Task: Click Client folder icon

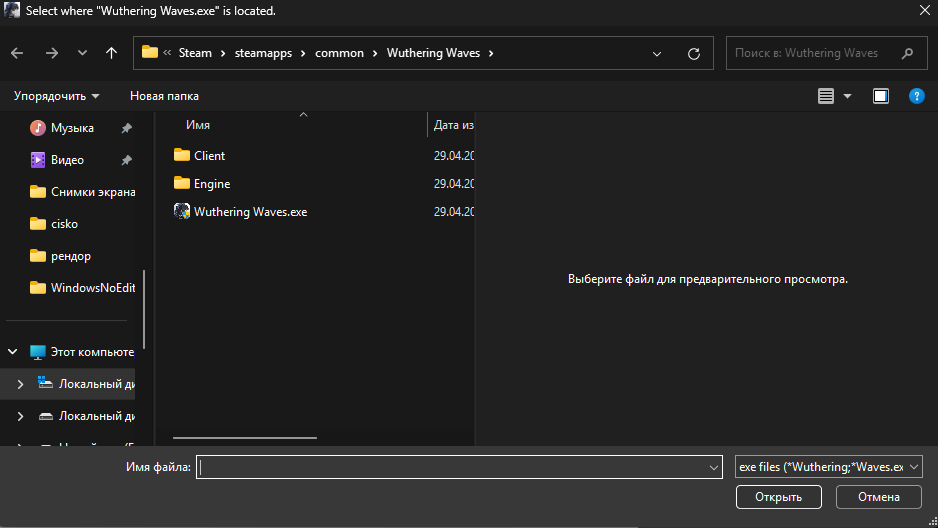Action: click(x=182, y=155)
